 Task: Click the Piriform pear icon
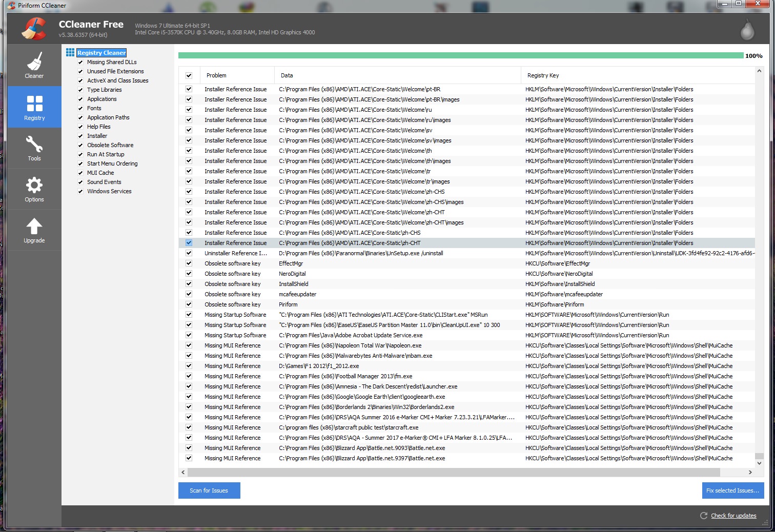pyautogui.click(x=747, y=30)
